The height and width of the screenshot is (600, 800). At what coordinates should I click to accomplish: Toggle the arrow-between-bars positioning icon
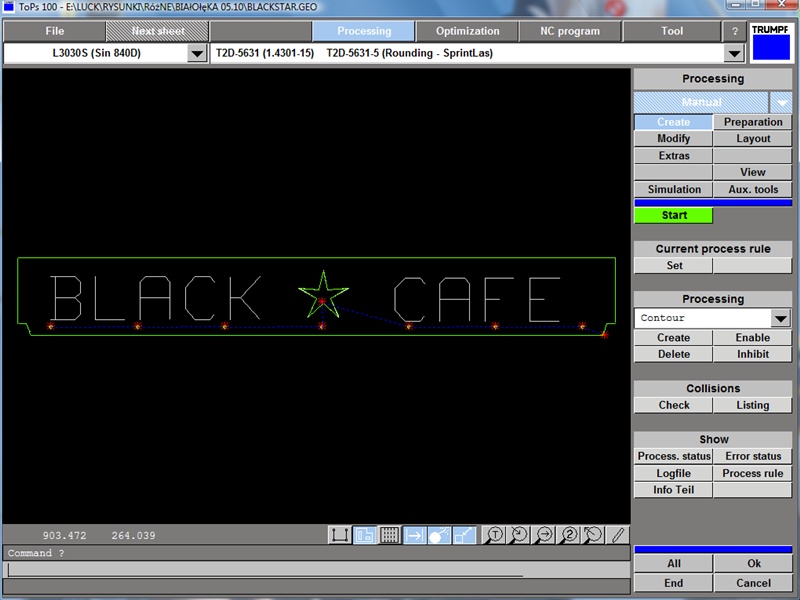414,535
